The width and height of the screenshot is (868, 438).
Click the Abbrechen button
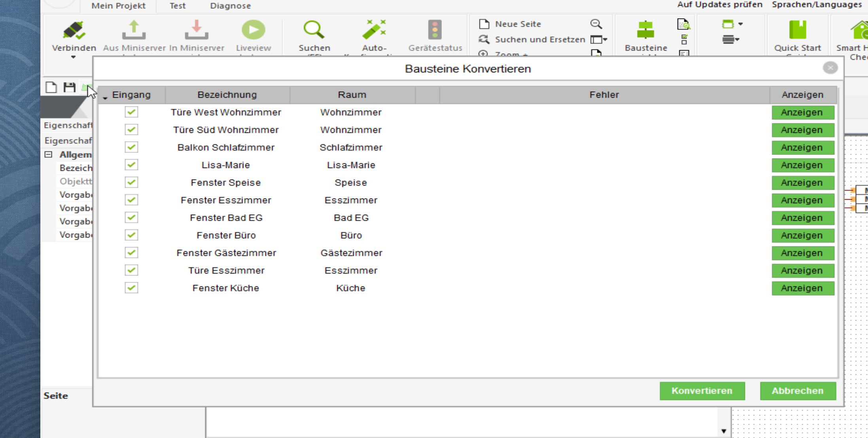(798, 391)
